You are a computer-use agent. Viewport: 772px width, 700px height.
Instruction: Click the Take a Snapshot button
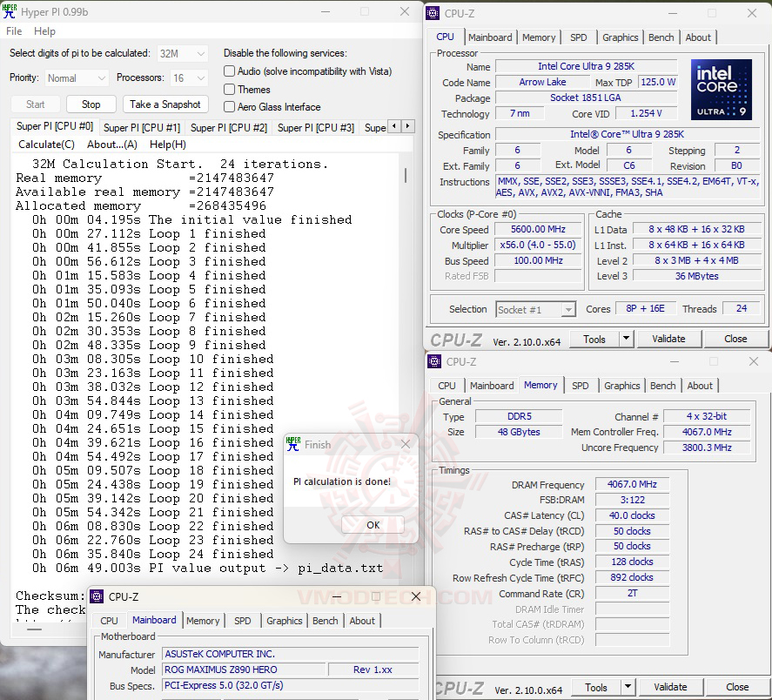[165, 104]
